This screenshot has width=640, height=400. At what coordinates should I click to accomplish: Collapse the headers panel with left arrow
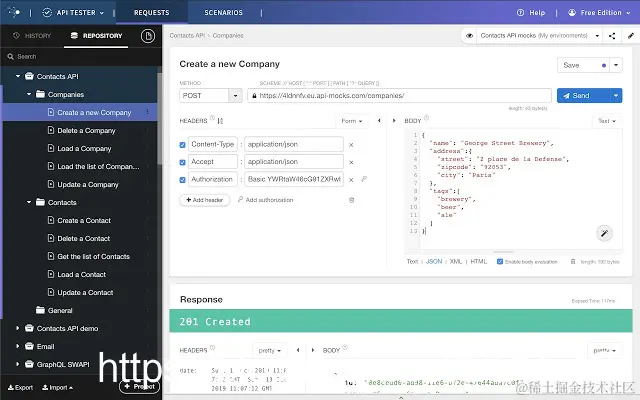tap(379, 120)
